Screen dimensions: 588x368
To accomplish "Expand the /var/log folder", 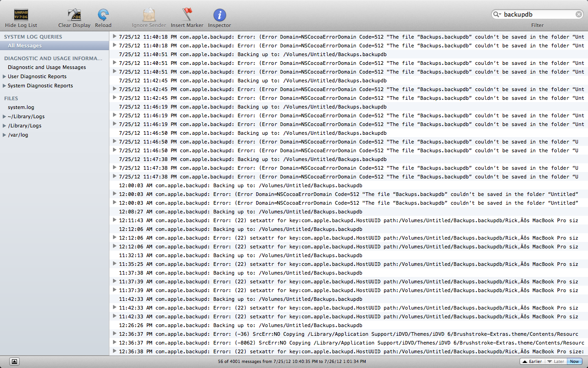I will [x=5, y=135].
